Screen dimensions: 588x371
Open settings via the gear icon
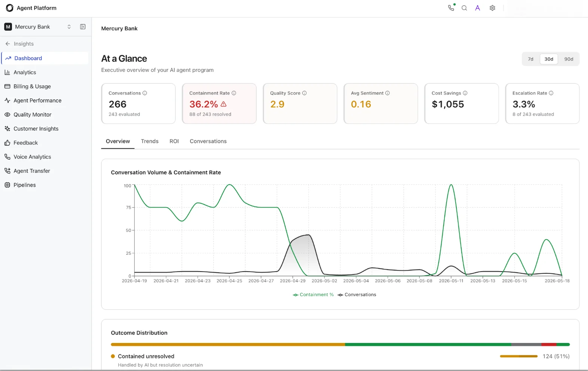click(x=492, y=8)
